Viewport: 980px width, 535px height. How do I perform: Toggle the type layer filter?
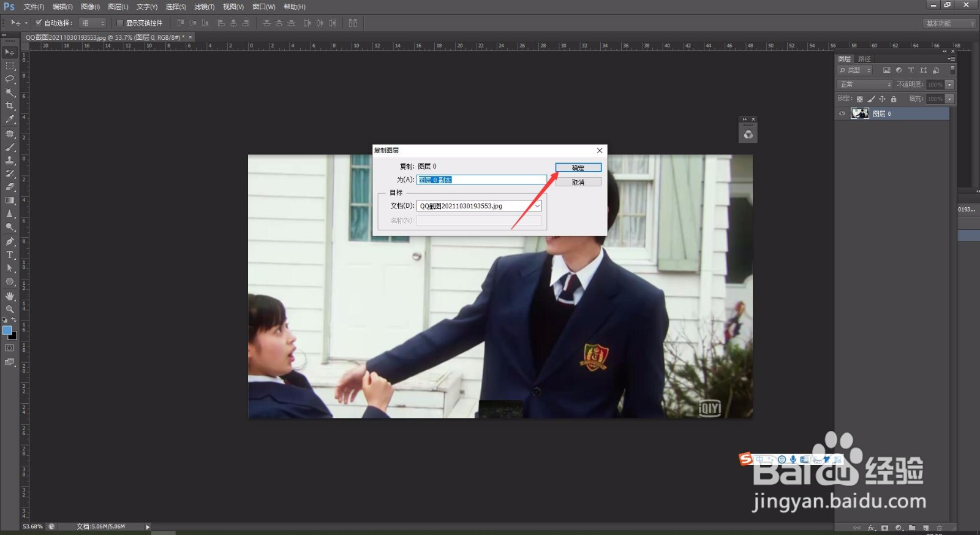tap(911, 70)
